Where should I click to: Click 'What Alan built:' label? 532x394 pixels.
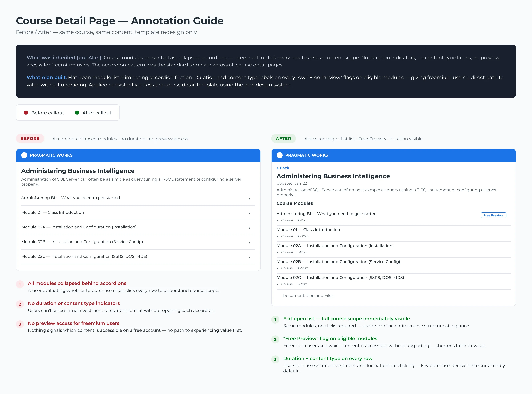pos(47,77)
